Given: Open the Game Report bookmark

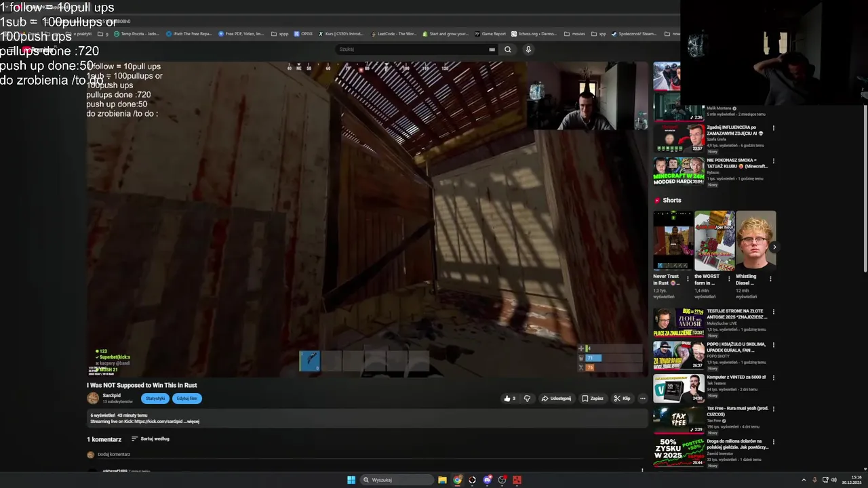Looking at the screenshot, I should [490, 34].
